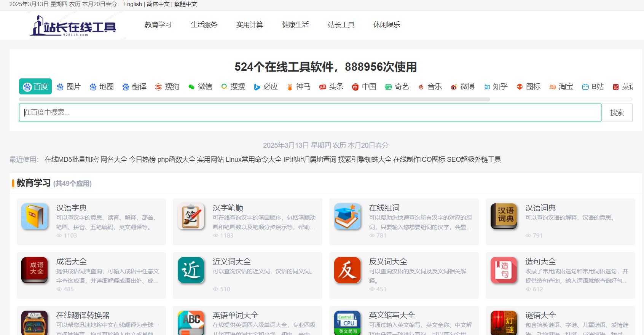The width and height of the screenshot is (644, 335).
Task: Open the 教育学习 navigation menu
Action: pos(158,25)
